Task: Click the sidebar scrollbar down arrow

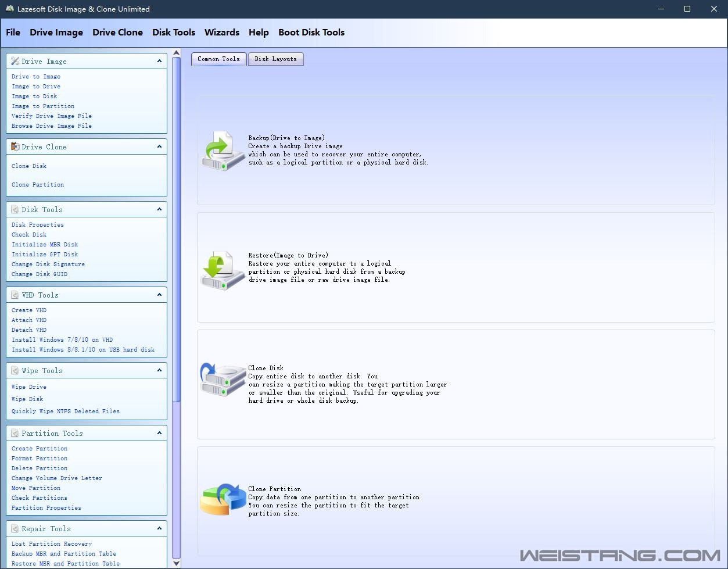Action: 177,563
